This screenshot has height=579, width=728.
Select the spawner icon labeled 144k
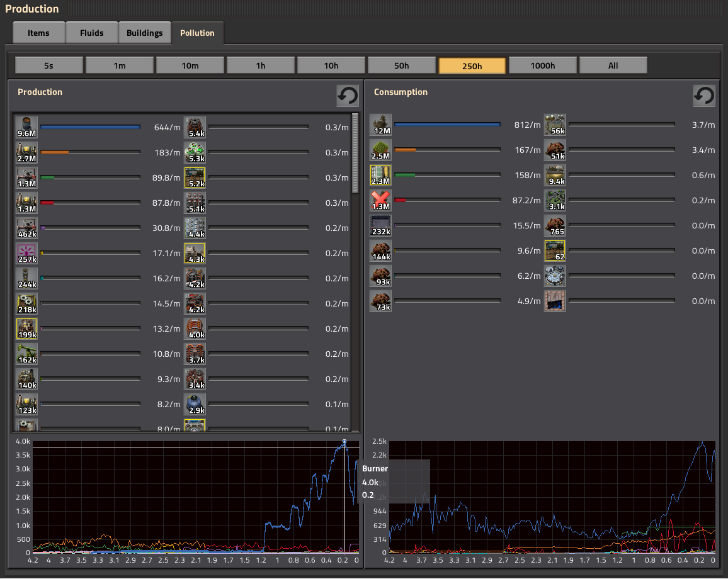coord(381,250)
